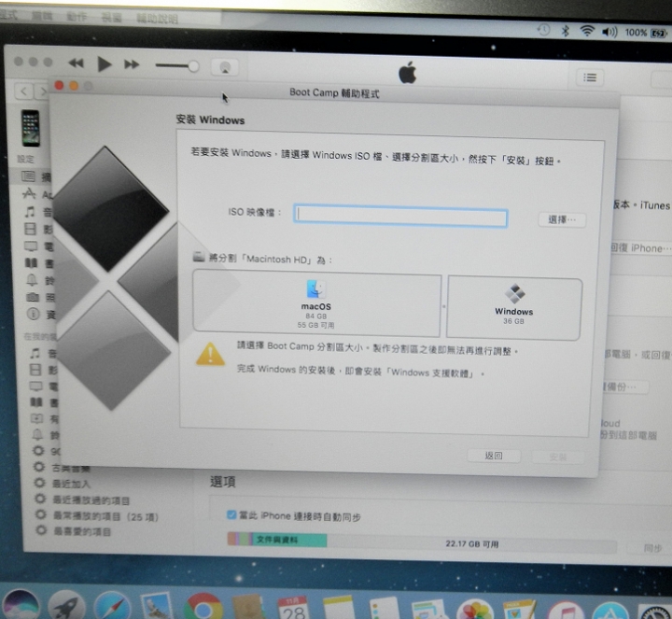Click the Wi-Fi menu bar icon
Screen dimensions: 672x619
[587, 31]
